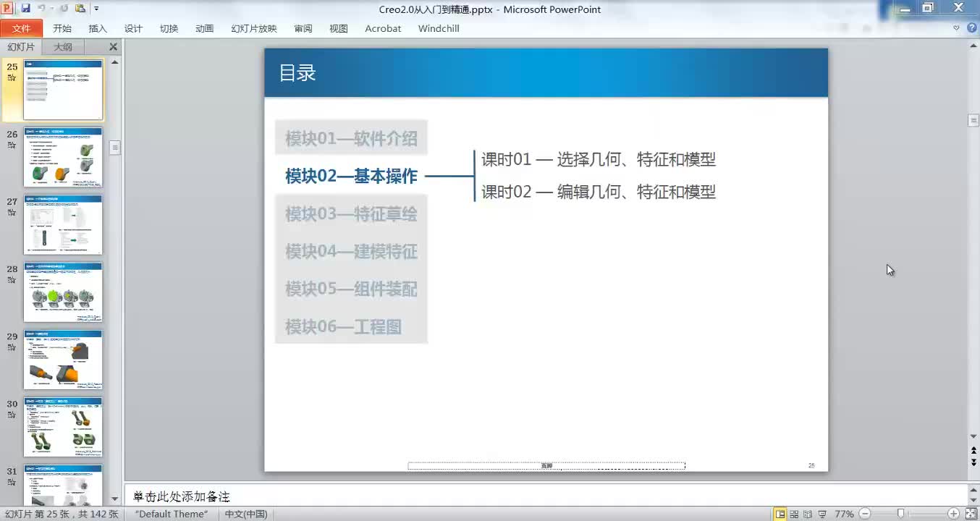This screenshot has width=980, height=521.
Task: Click the 模块04—建模特征 box
Action: (351, 251)
